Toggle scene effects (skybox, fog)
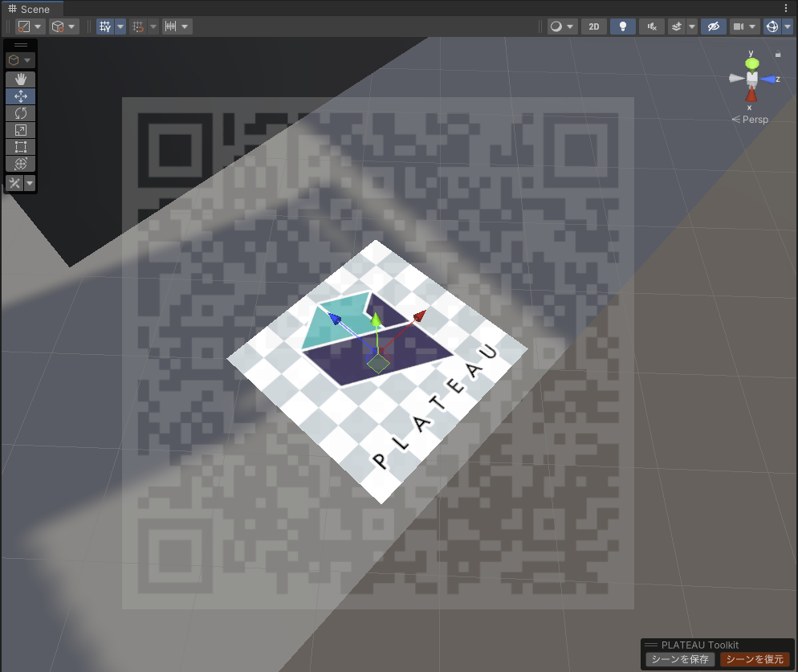Image resolution: width=798 pixels, height=672 pixels. coord(677,26)
